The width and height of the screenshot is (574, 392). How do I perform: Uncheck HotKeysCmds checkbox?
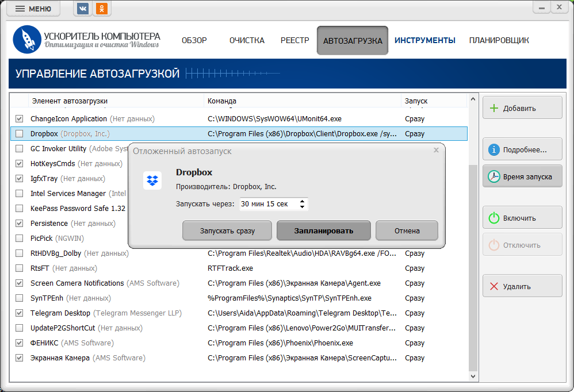20,163
